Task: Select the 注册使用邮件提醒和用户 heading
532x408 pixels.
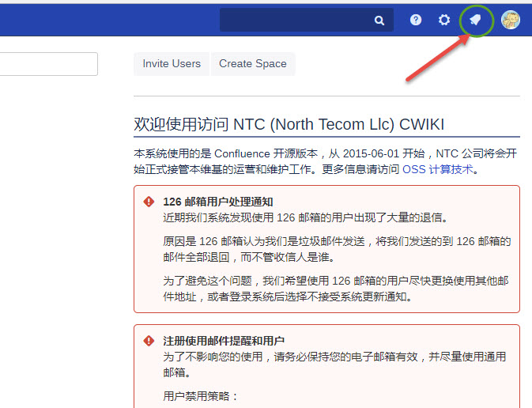Action: [x=224, y=341]
